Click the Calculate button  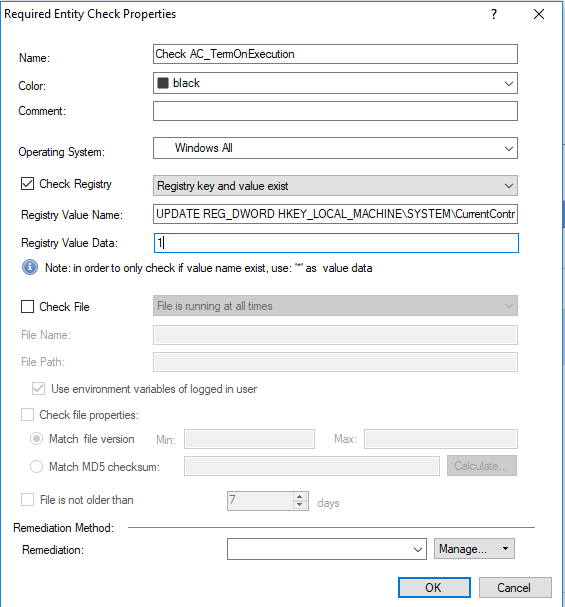coord(482,466)
